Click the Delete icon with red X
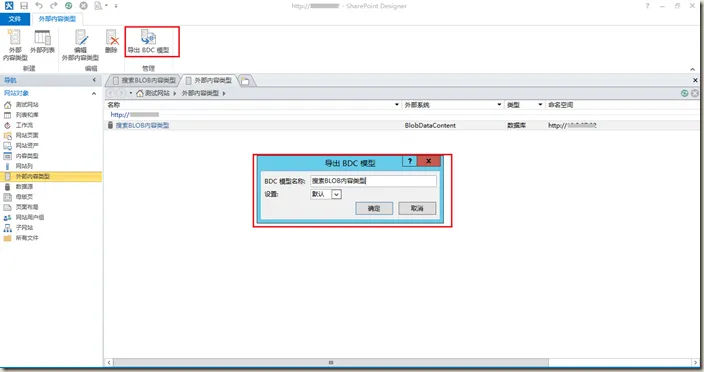This screenshot has width=704, height=372. pyautogui.click(x=111, y=38)
